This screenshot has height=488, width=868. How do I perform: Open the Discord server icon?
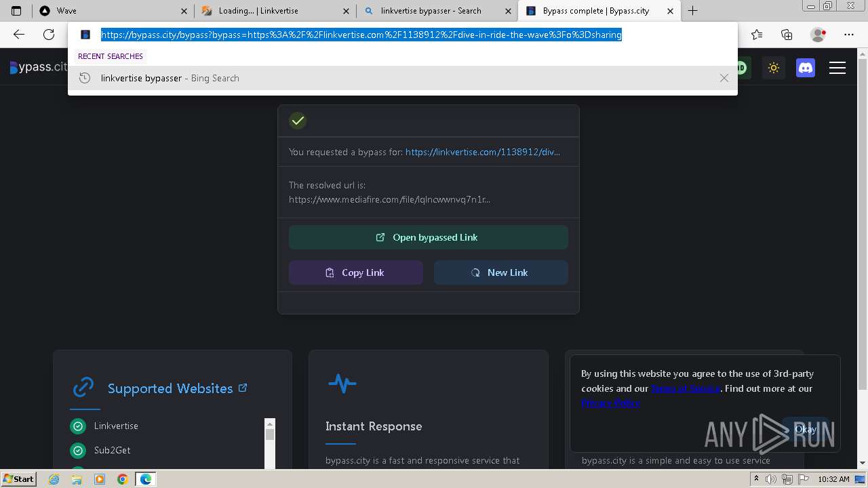(806, 68)
